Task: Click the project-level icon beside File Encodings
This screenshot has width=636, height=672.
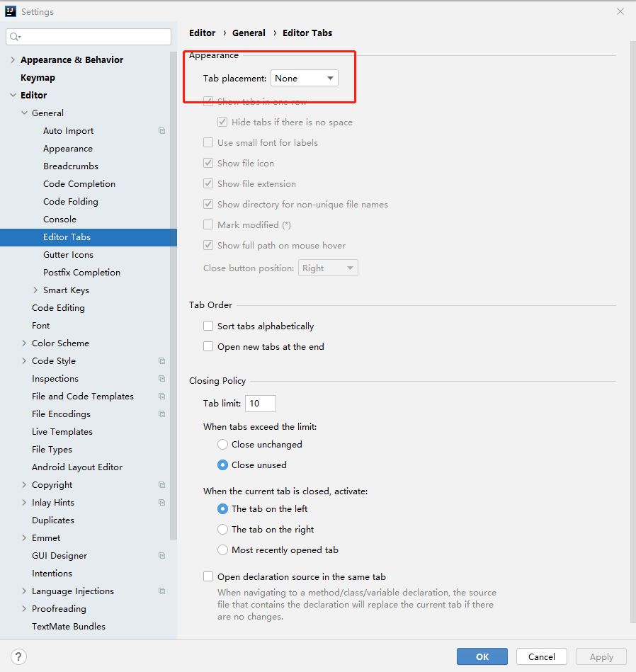Action: pyautogui.click(x=161, y=414)
